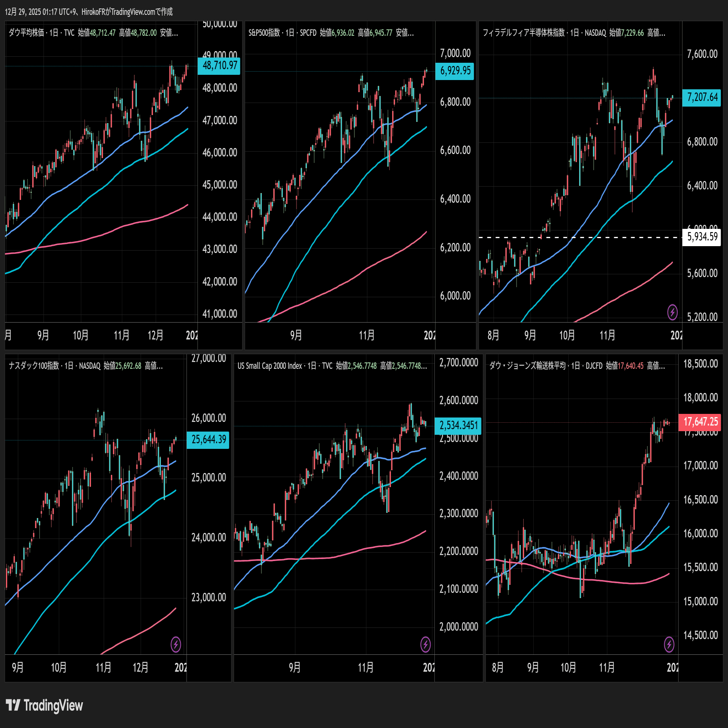
Task: Click the US Small Cap 2000 Index title
Action: (269, 366)
